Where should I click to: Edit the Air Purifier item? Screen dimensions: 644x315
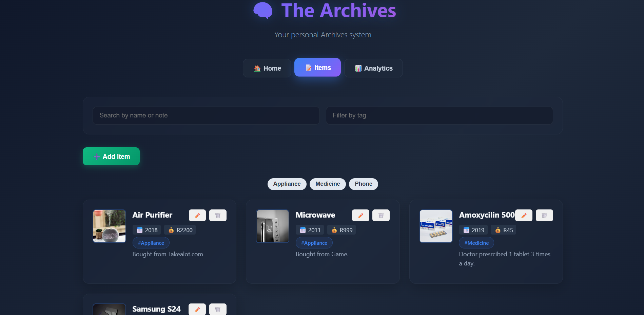click(197, 216)
